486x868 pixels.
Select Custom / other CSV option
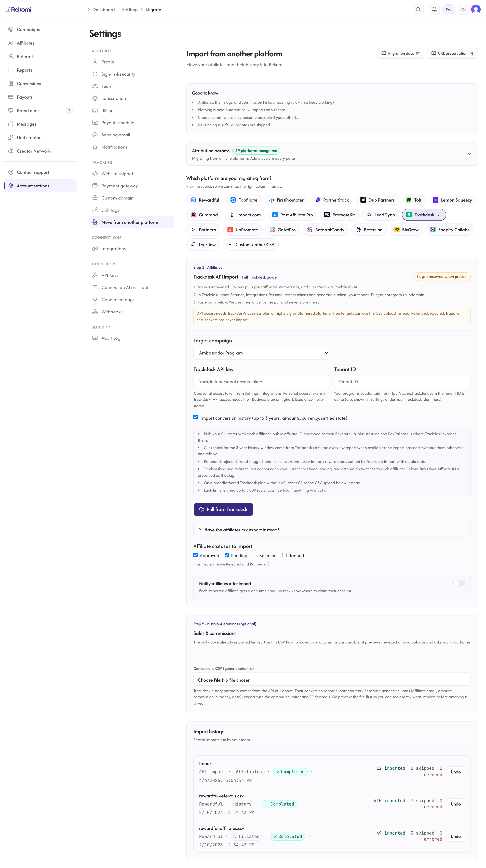(251, 244)
